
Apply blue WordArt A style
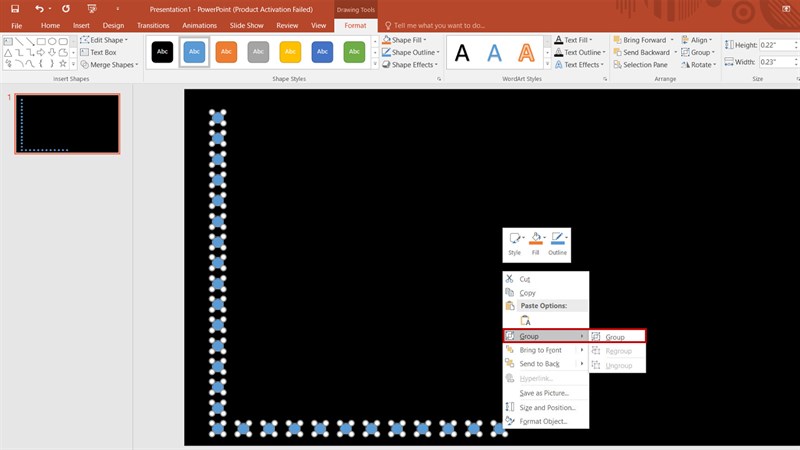pyautogui.click(x=494, y=53)
